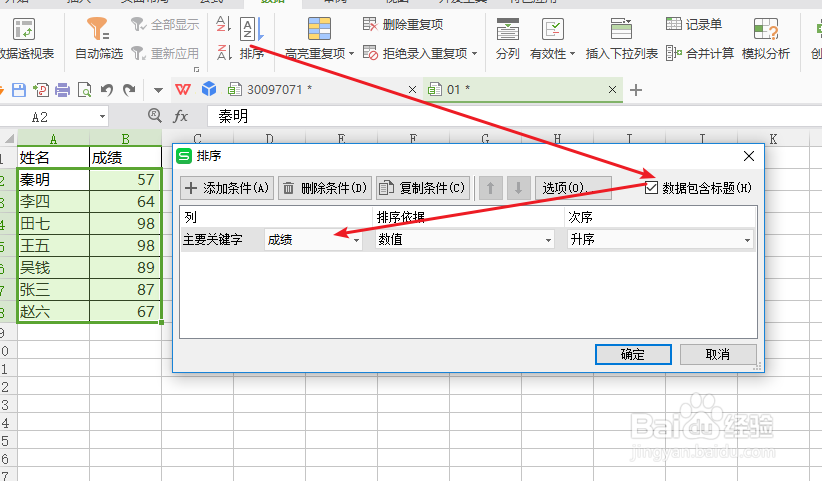Click the zoom magnifier beside formula bar
Screen dimensions: 822x481
(155, 115)
